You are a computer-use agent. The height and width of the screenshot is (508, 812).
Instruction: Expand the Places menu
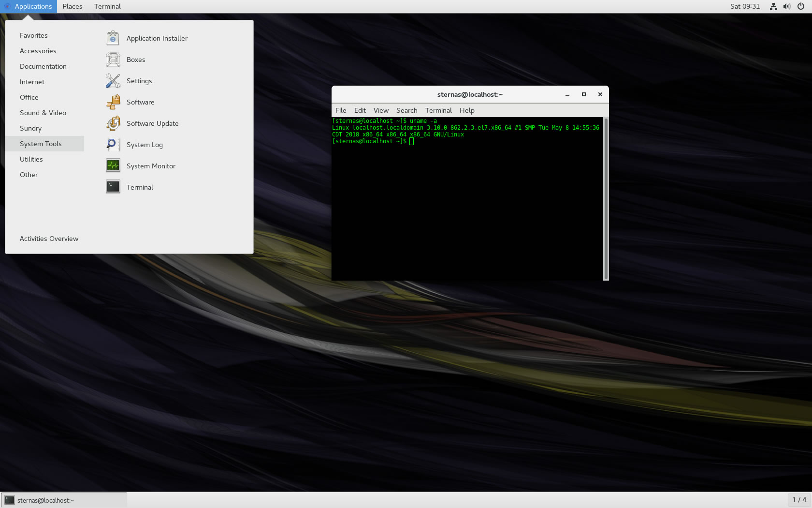click(x=72, y=6)
